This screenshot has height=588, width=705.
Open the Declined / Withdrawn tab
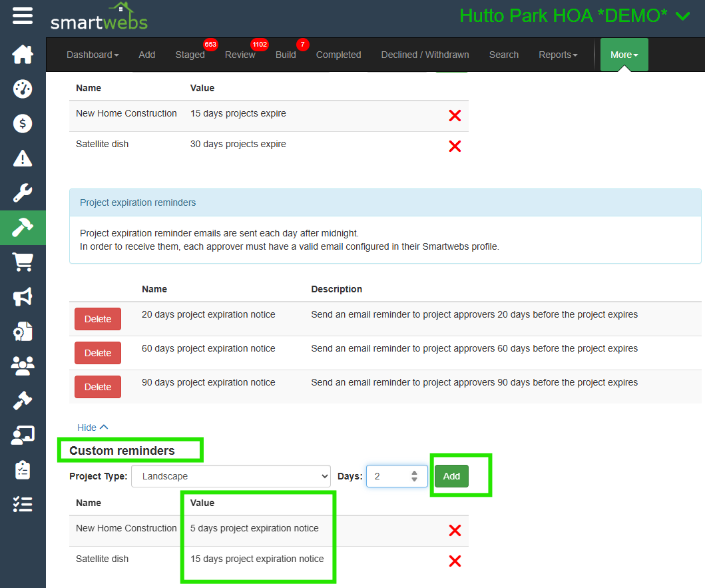click(x=425, y=55)
